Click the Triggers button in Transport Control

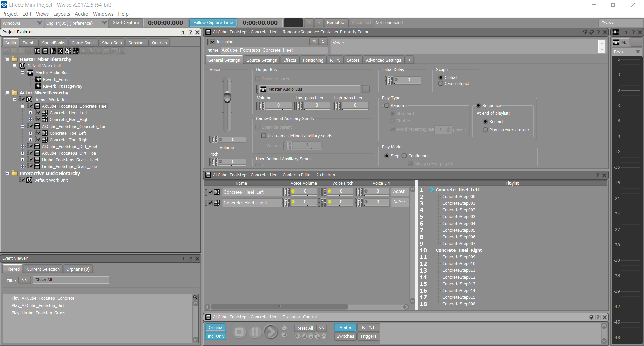pyautogui.click(x=368, y=336)
